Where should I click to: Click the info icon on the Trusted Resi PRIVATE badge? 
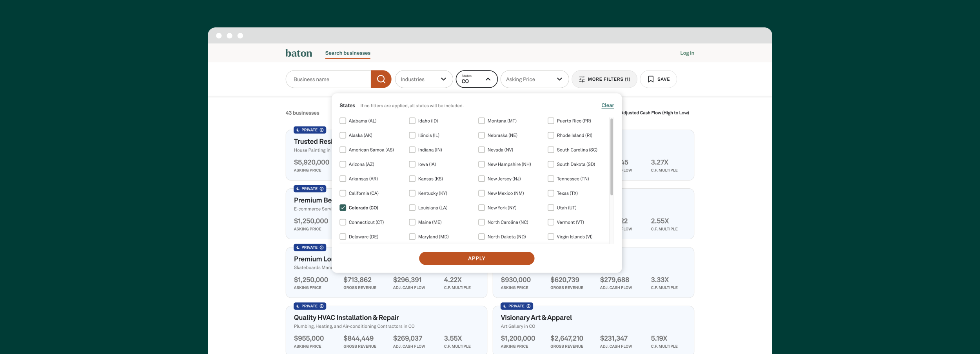(x=321, y=130)
